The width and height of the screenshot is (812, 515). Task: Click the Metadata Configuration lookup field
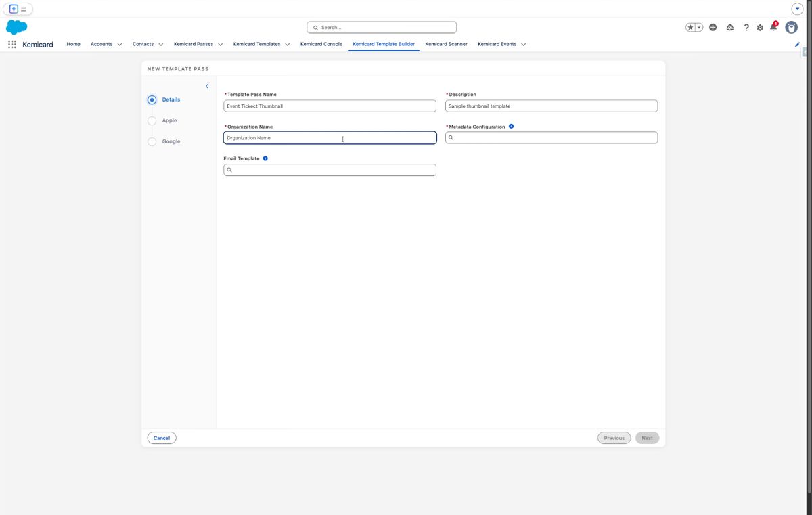(x=551, y=138)
